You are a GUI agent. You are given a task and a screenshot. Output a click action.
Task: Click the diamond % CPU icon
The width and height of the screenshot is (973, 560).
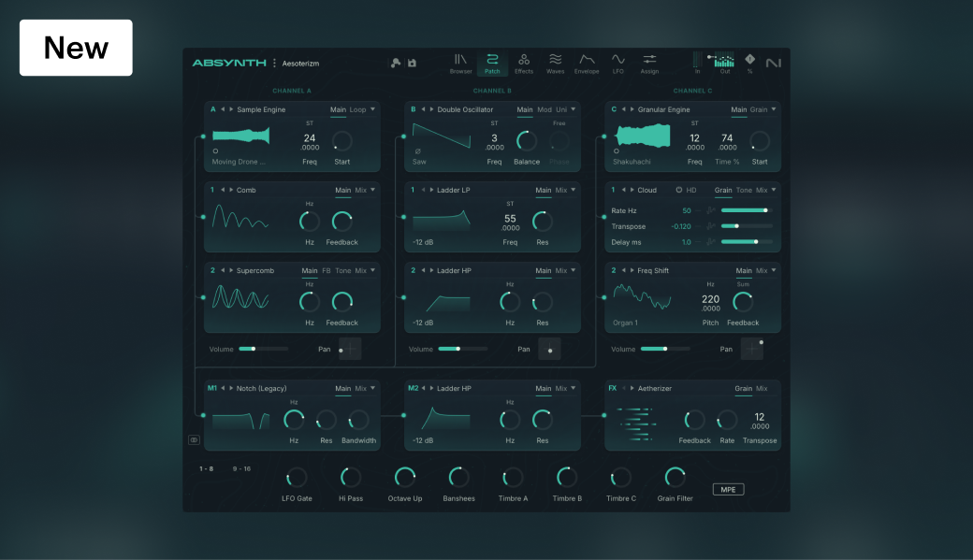pos(749,60)
